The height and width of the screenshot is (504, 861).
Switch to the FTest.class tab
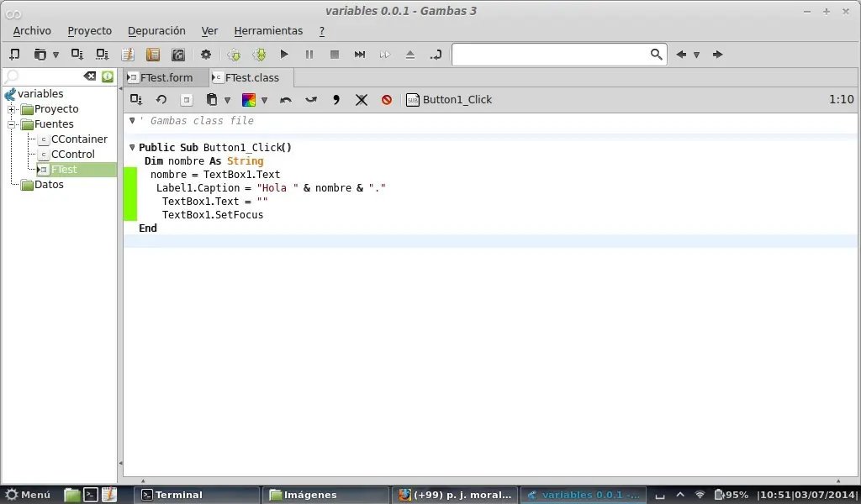coord(252,78)
